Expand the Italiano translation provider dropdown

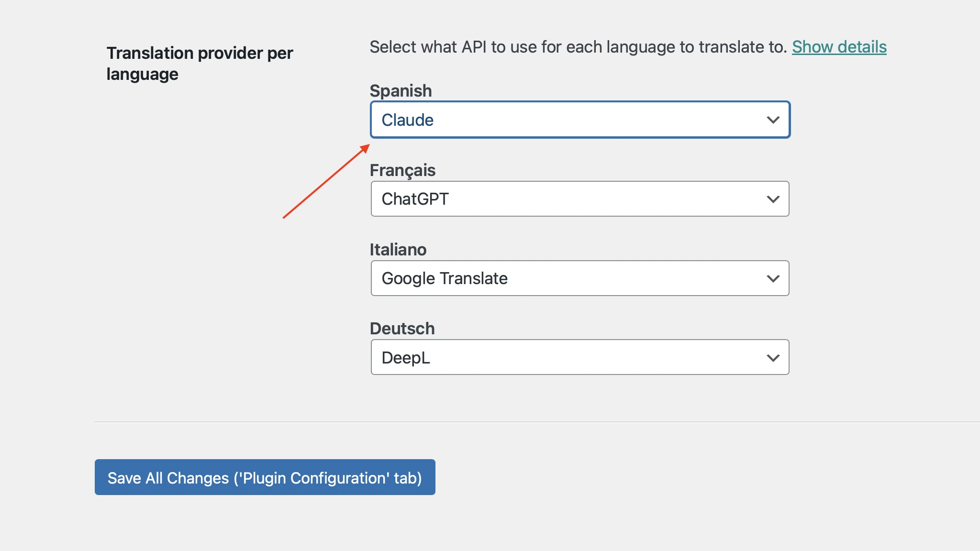click(773, 278)
